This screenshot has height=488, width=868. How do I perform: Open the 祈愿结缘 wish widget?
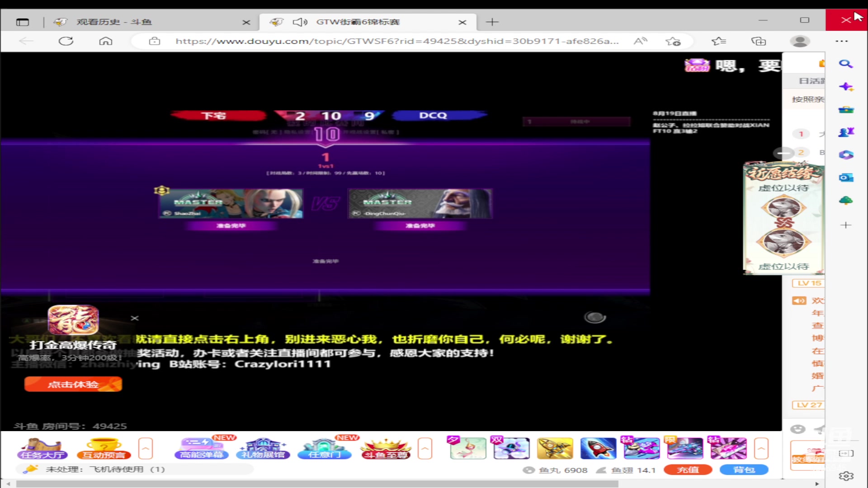tap(784, 217)
